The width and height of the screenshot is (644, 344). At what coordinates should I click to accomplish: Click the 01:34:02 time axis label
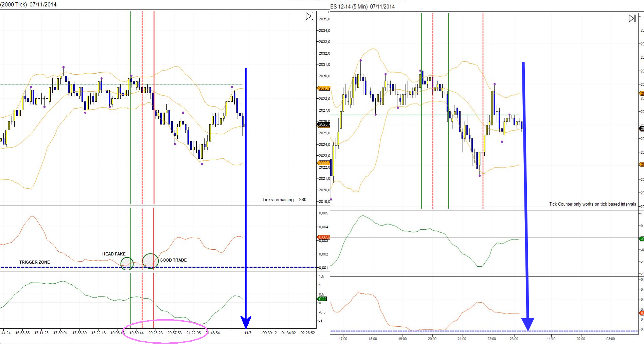pyautogui.click(x=289, y=333)
